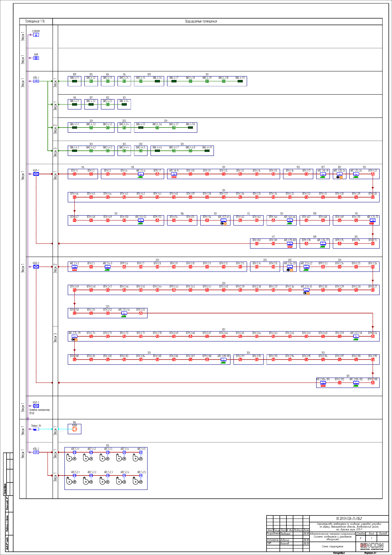Click the 'Защищаемые помещения' header text
Image resolution: width=392 pixels, height=555 pixels.
click(x=201, y=21)
